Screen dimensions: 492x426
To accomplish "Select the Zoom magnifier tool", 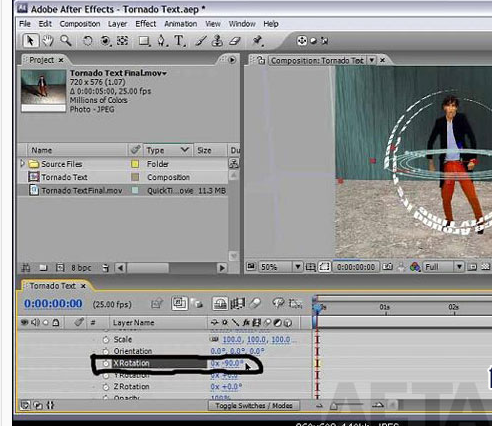I will (66, 41).
